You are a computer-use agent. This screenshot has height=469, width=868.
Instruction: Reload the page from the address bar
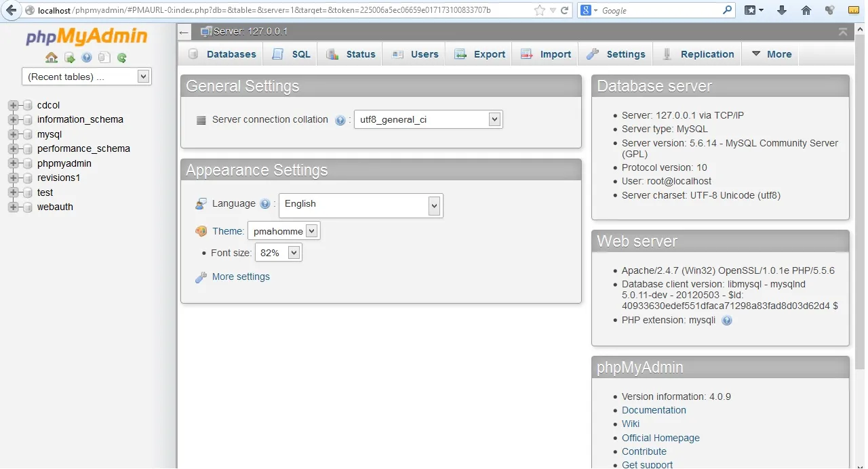(565, 10)
